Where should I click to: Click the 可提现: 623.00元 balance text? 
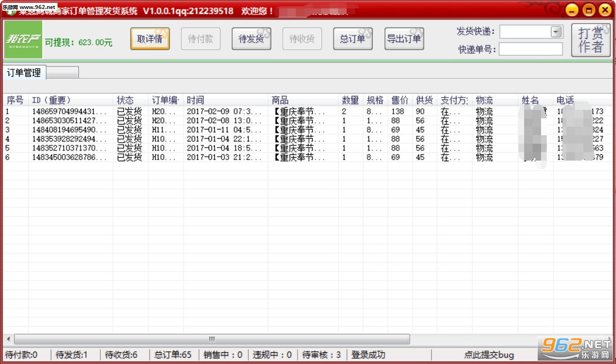(78, 42)
